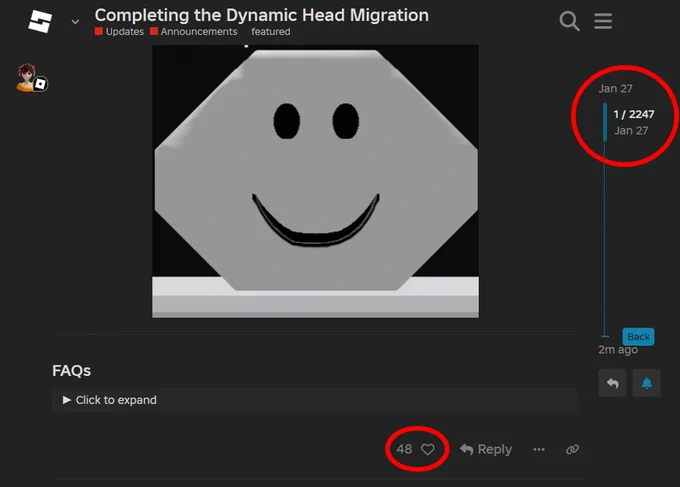
Task: Like the post with the heart icon
Action: tap(428, 449)
